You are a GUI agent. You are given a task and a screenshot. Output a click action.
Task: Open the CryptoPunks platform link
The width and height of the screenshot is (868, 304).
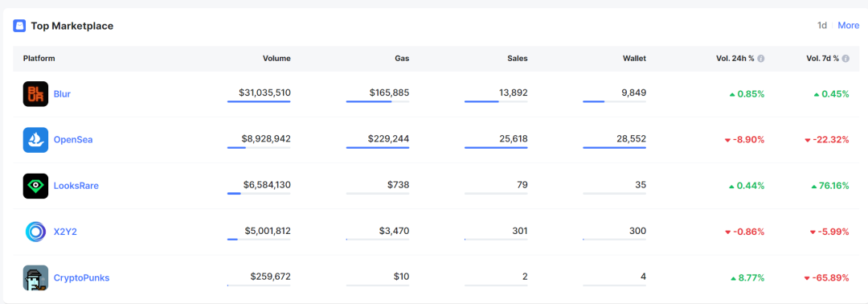(81, 278)
